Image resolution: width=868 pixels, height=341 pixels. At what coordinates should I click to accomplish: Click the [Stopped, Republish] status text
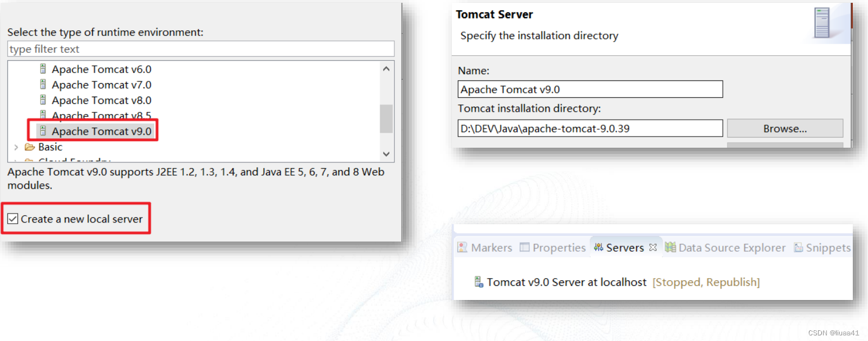pos(707,282)
